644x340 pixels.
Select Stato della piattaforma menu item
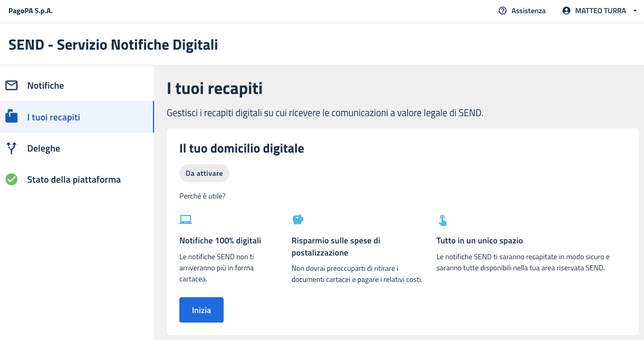tap(74, 180)
